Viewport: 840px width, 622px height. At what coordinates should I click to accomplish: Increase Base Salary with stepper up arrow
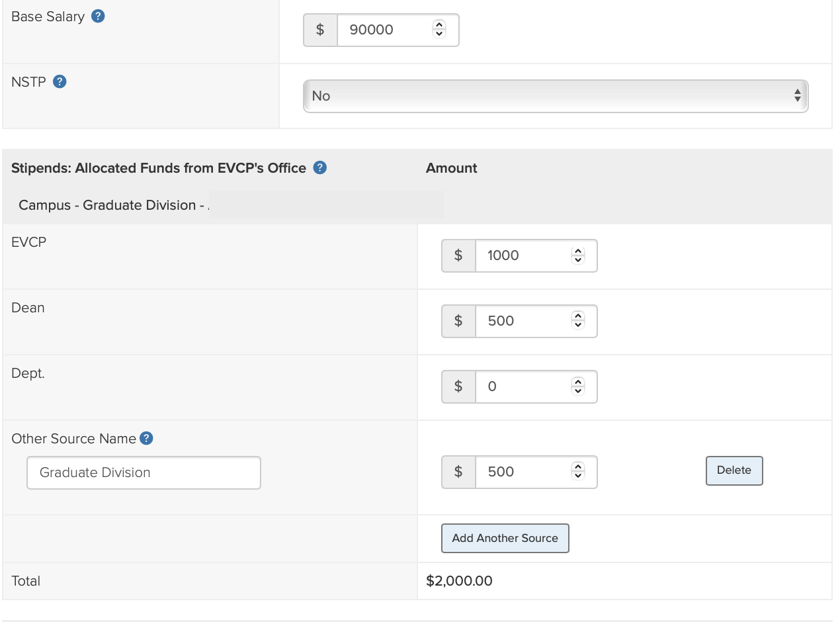(x=439, y=25)
